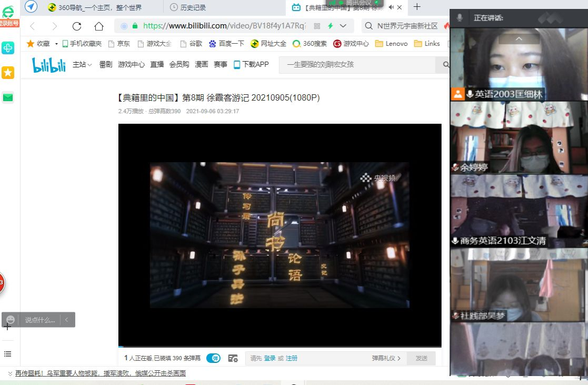Open the Links bookmarks folder
Viewport: 588px width, 385px height.
coord(427,44)
